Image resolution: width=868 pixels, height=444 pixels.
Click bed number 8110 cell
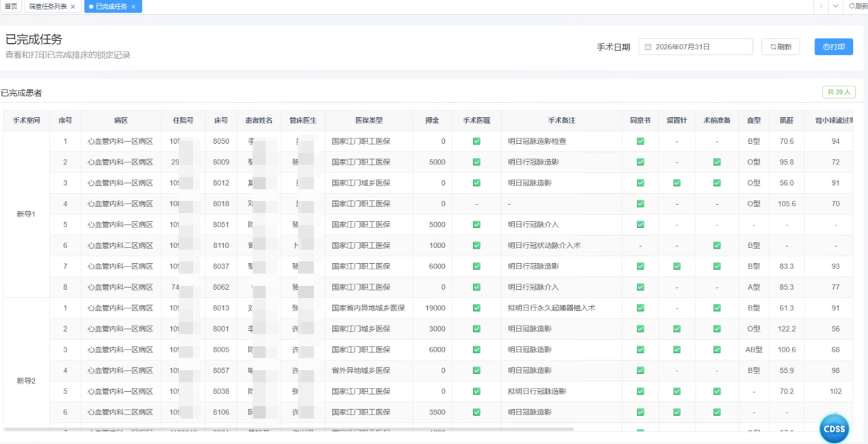pyautogui.click(x=221, y=245)
